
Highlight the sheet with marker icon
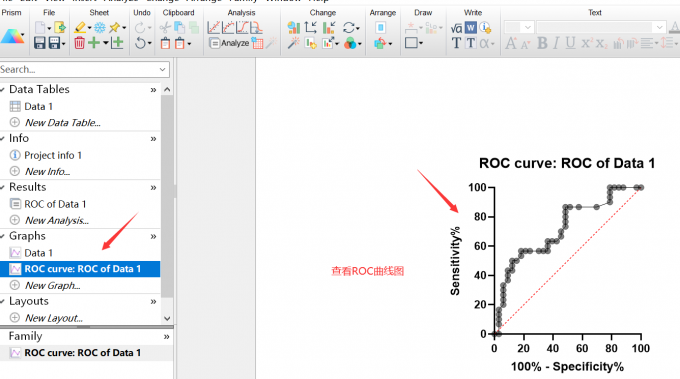(80, 28)
